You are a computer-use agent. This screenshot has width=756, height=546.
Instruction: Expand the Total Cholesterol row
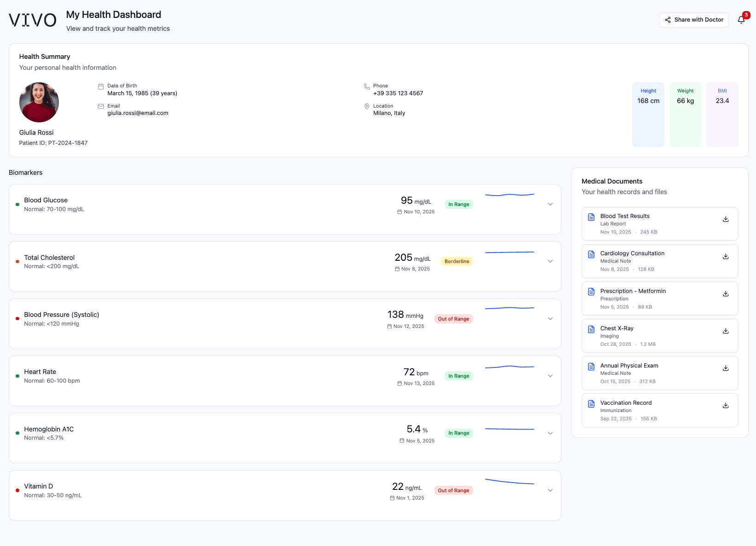(x=550, y=261)
